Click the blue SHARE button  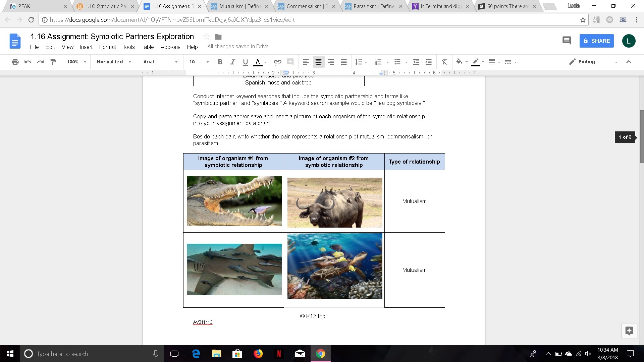click(596, 41)
